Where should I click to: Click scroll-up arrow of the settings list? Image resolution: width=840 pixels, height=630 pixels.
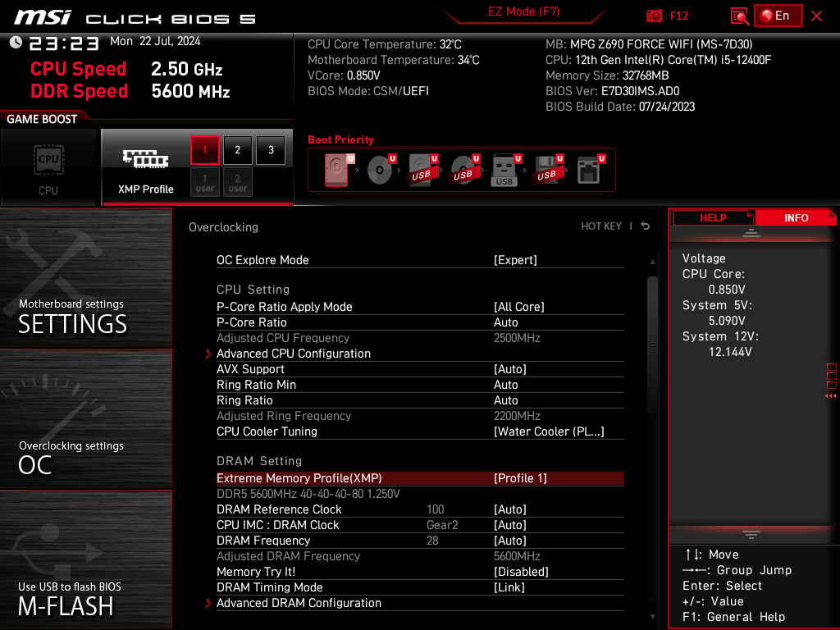coord(652,262)
